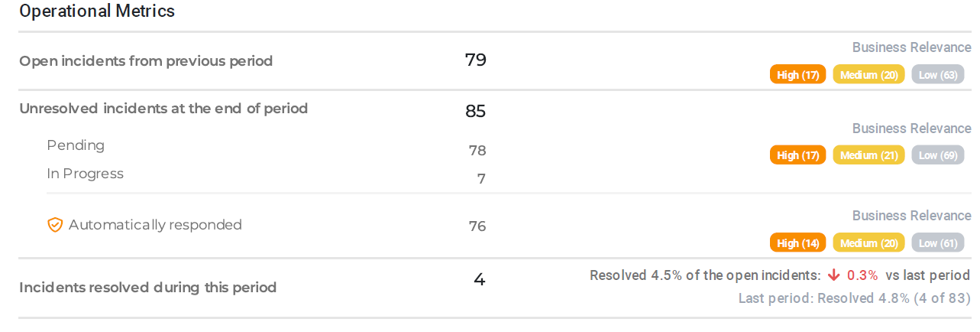The height and width of the screenshot is (332, 980).
Task: Click the unresolved incidents count 85
Action: [475, 112]
